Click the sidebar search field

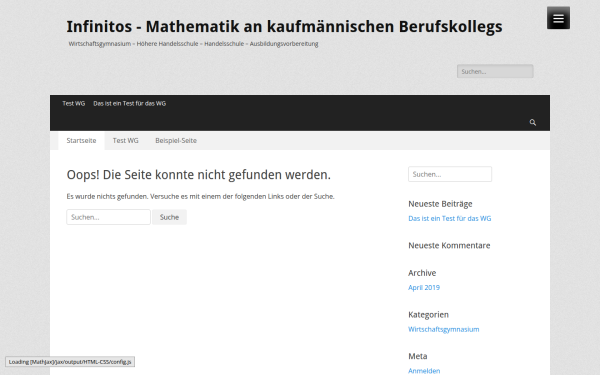coord(450,174)
